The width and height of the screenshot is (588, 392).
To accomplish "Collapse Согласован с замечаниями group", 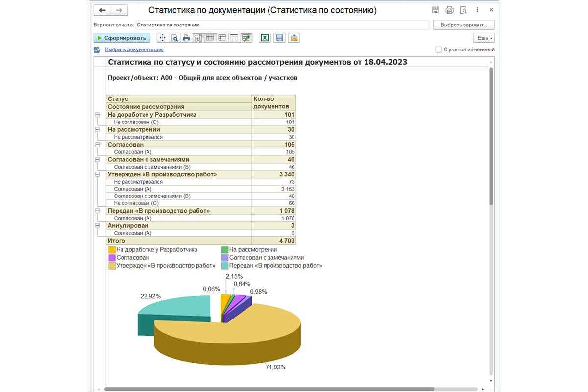I will [x=97, y=159].
